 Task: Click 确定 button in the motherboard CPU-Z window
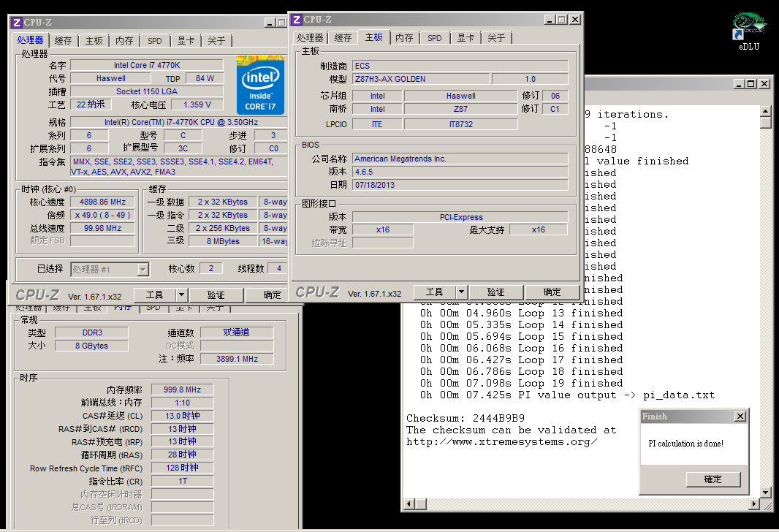tap(552, 292)
